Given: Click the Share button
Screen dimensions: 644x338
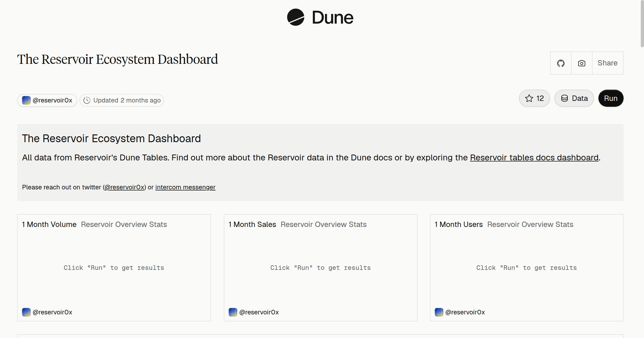Looking at the screenshot, I should (608, 63).
